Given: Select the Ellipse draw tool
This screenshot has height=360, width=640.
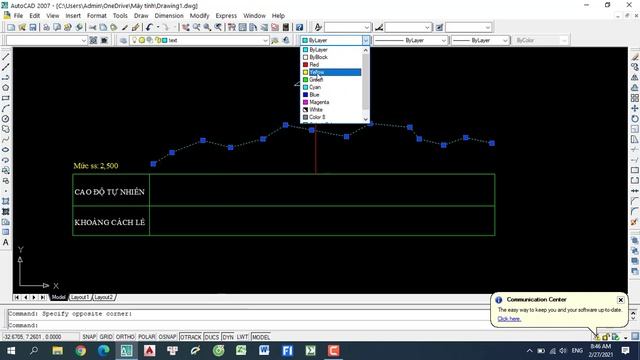Looking at the screenshot, I should [6, 150].
